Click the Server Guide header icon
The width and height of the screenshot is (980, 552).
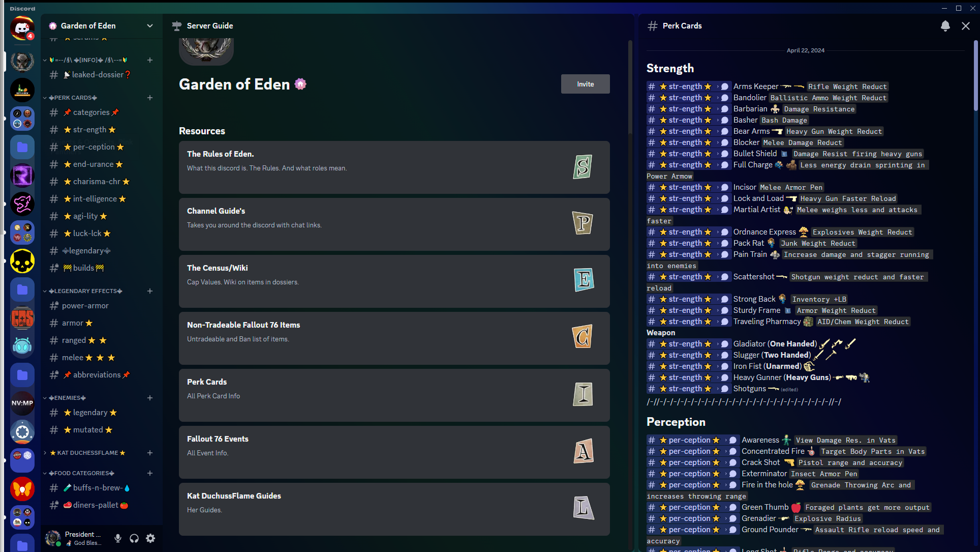[176, 26]
